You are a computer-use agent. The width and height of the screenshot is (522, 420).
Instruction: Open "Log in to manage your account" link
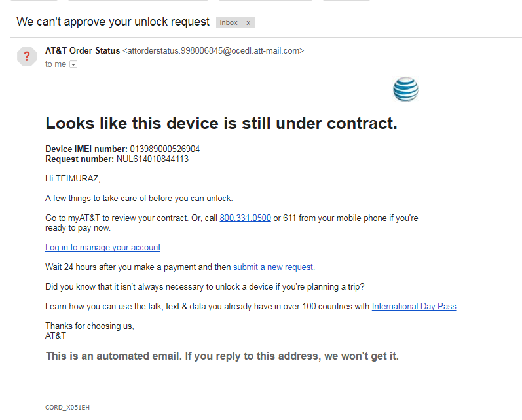[x=103, y=248]
